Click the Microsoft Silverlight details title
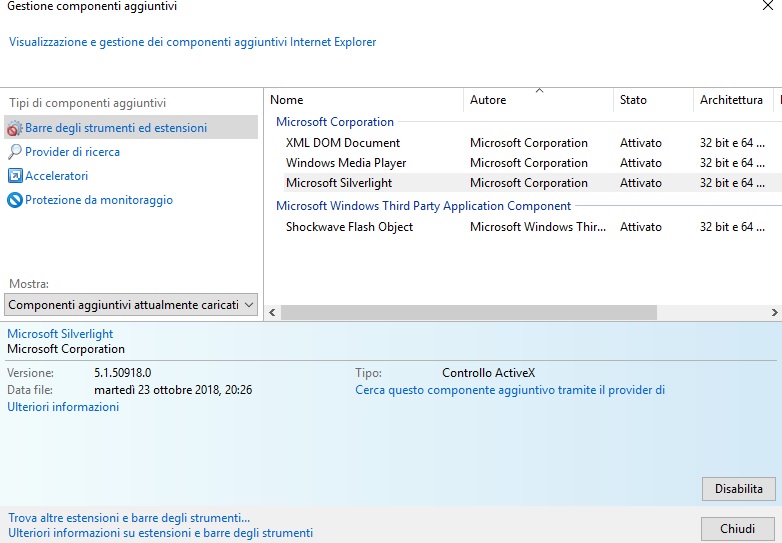 tap(60, 334)
